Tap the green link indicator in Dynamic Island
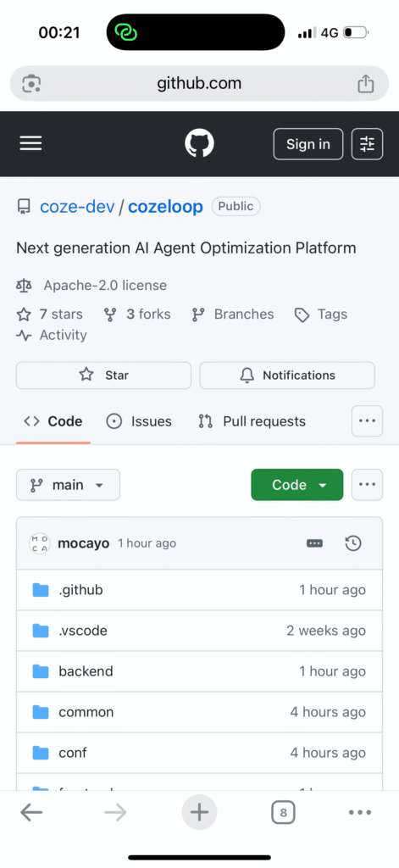 (x=125, y=33)
